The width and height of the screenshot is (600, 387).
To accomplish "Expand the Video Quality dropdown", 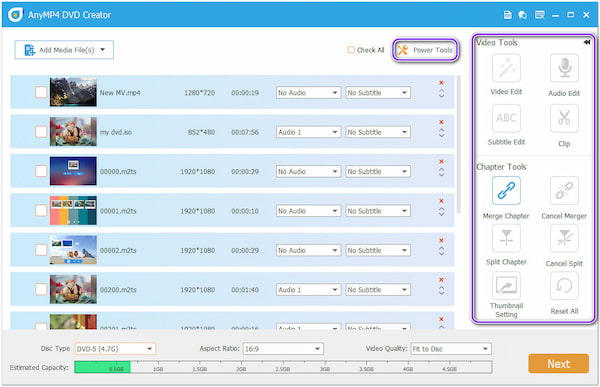I will [x=451, y=349].
